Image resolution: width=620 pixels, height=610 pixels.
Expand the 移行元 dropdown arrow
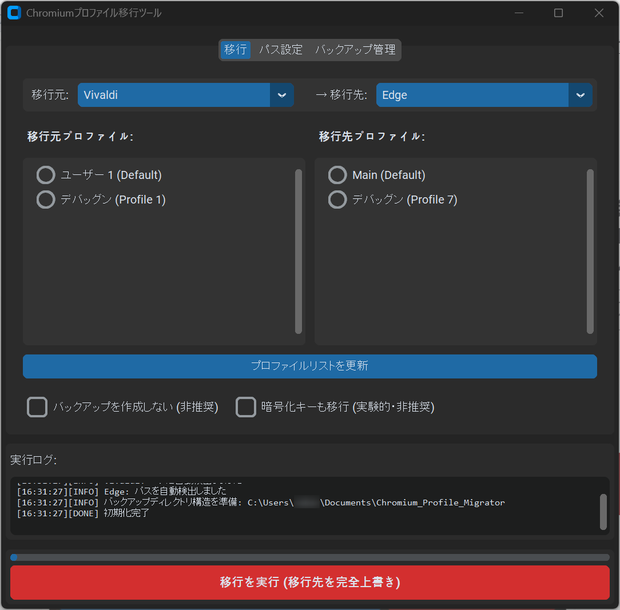(282, 95)
